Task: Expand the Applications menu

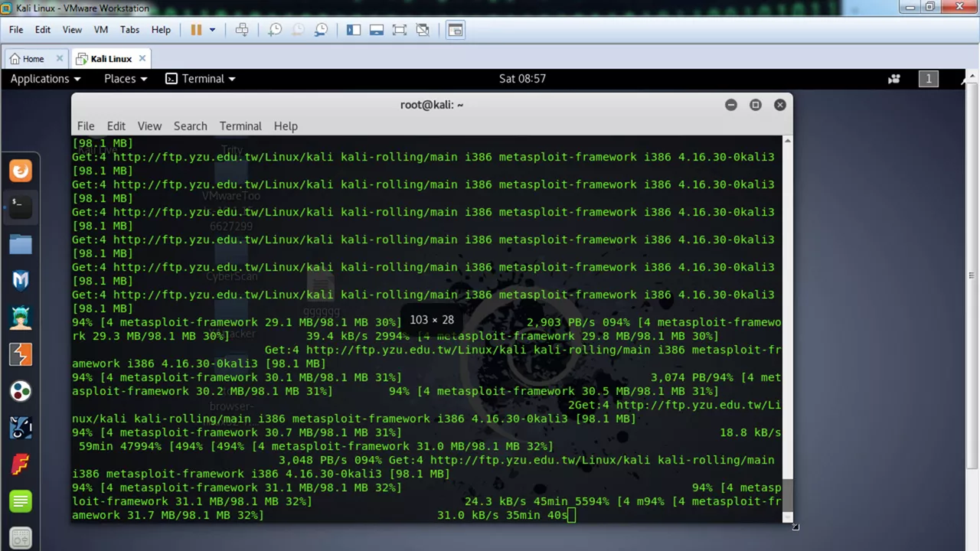Action: coord(45,78)
